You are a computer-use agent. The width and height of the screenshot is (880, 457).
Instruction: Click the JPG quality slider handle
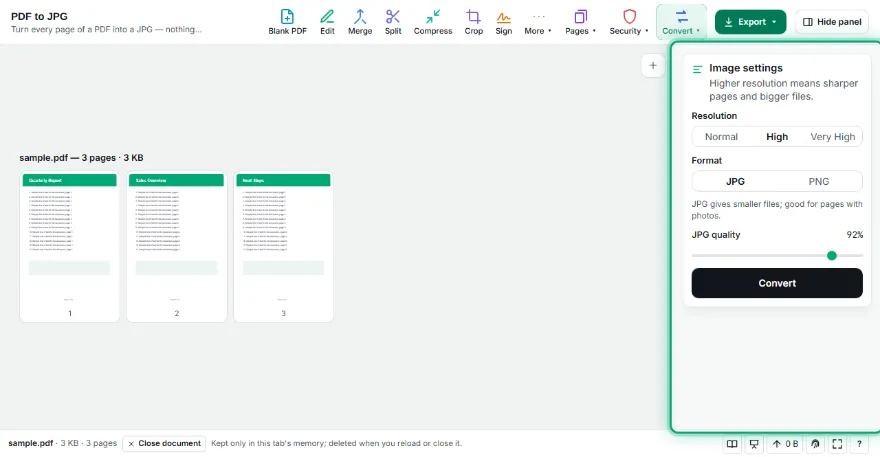(x=832, y=255)
